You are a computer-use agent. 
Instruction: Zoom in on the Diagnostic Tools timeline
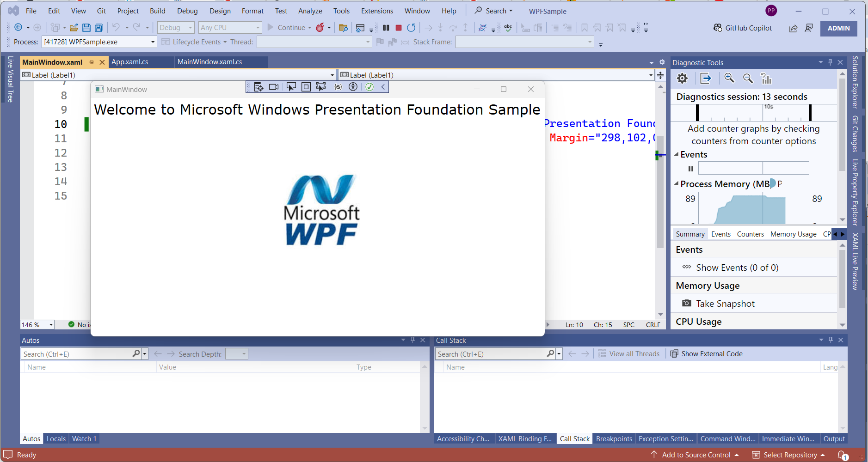[x=729, y=79]
